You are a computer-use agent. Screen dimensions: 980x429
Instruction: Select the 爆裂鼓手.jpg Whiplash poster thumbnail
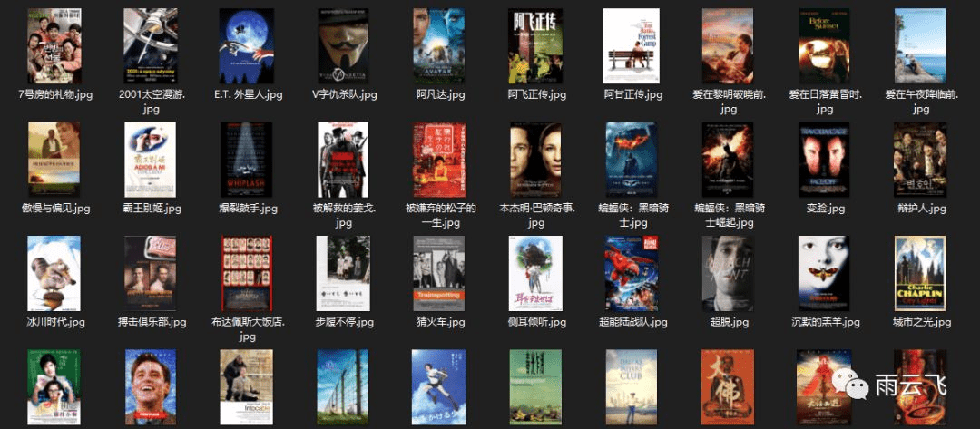(x=246, y=160)
